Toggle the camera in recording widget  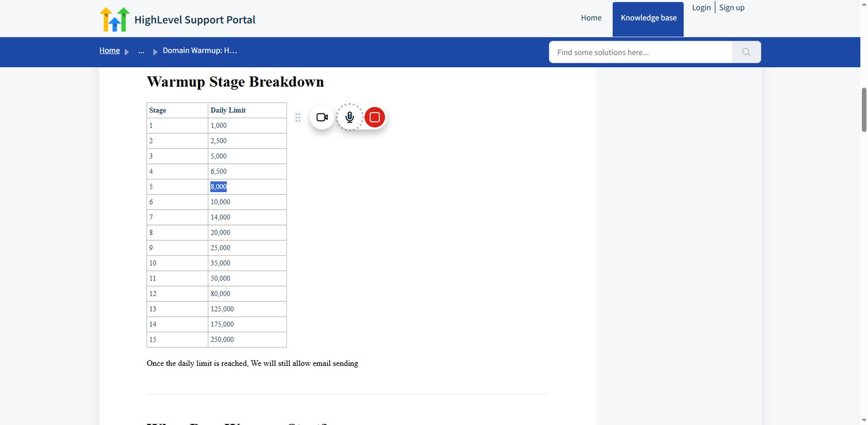click(x=322, y=117)
